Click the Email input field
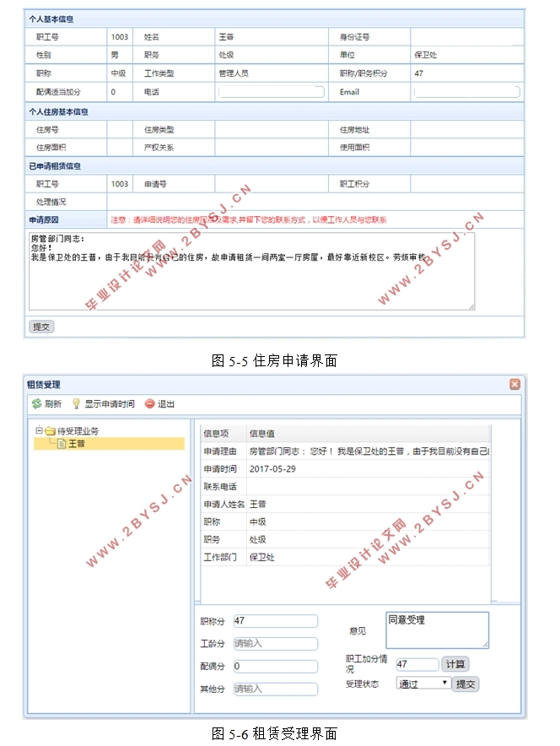Screen dimensions: 560x746 click(x=467, y=92)
